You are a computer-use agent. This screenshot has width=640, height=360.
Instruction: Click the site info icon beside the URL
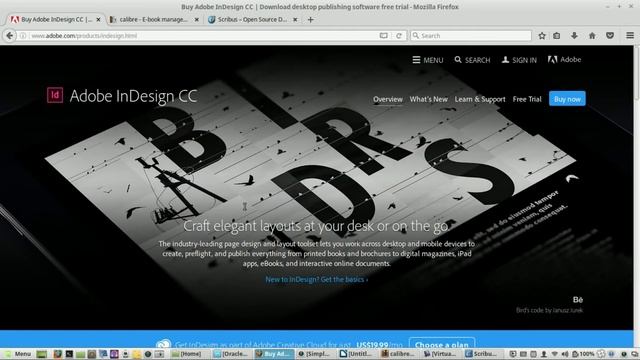point(23,36)
